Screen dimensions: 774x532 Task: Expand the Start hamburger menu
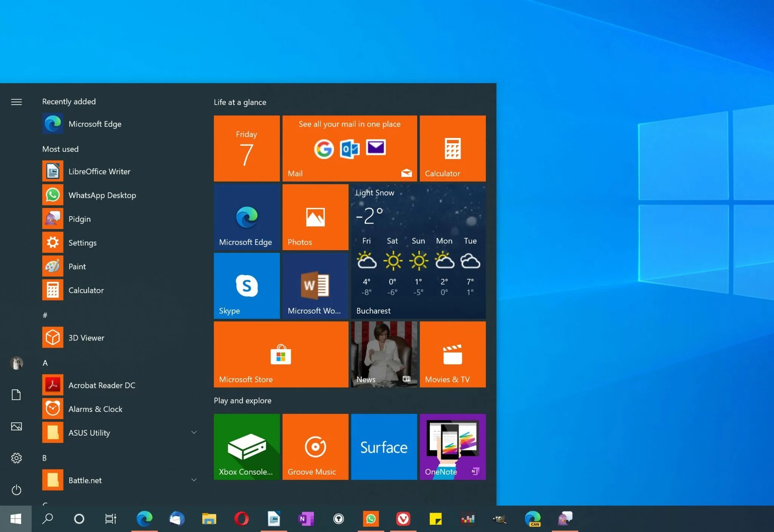(x=16, y=102)
